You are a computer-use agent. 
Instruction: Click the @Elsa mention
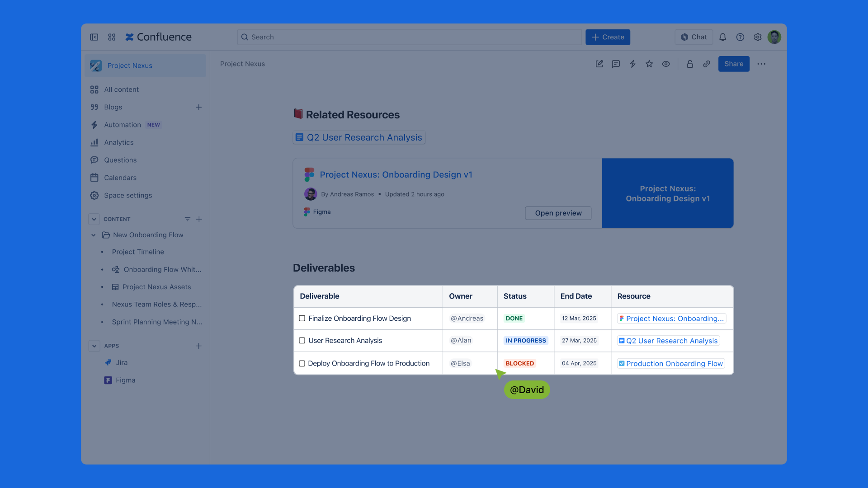(x=460, y=363)
